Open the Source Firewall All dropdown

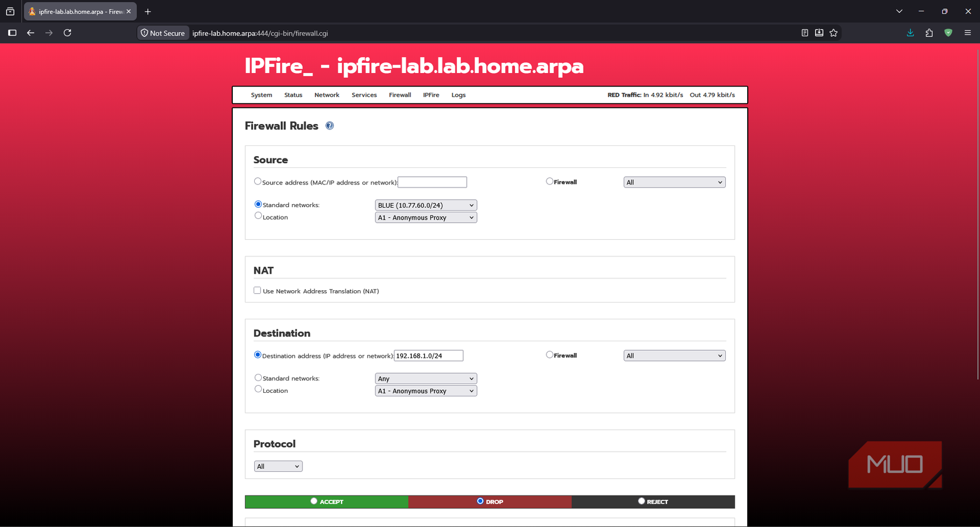click(674, 182)
